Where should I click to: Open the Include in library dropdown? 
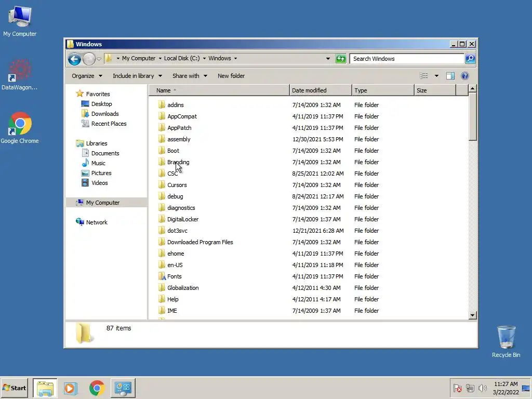(x=137, y=76)
